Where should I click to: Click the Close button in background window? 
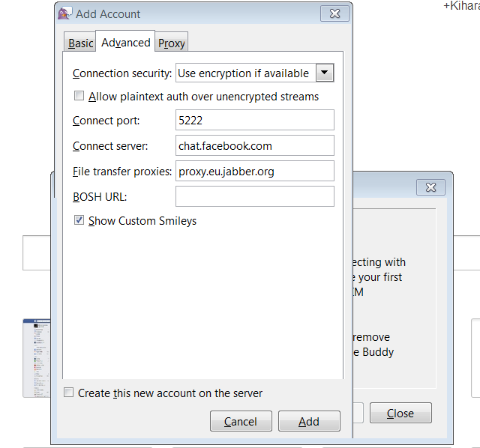[x=400, y=414]
